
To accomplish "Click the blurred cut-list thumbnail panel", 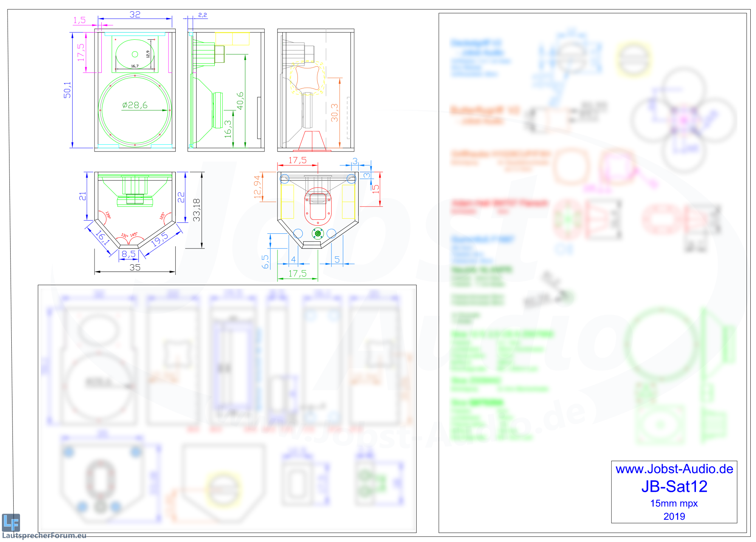I will [227, 409].
